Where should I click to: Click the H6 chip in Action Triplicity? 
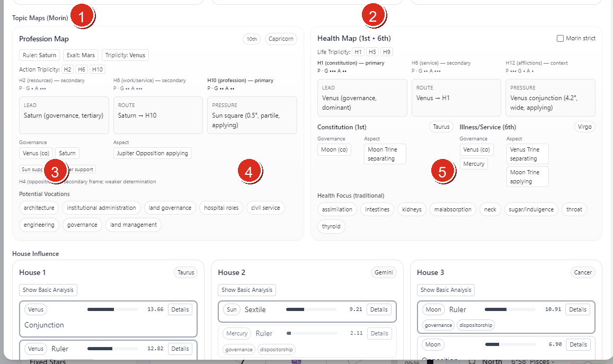click(x=81, y=69)
